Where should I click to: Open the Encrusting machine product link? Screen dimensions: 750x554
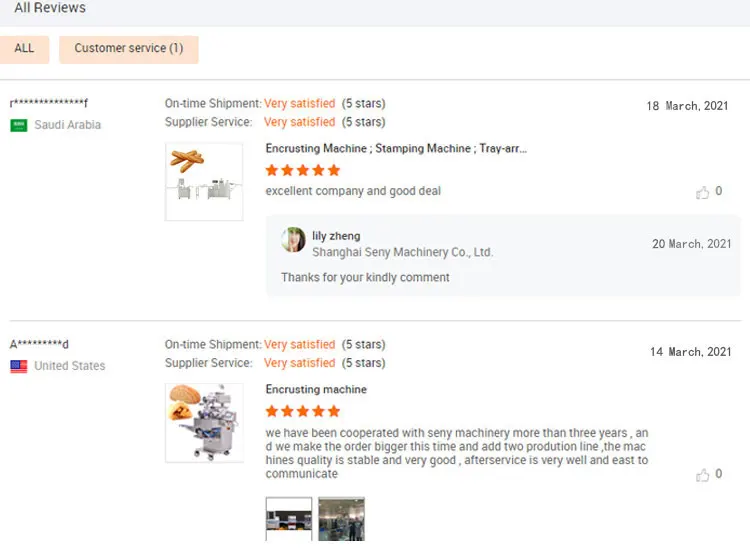316,389
